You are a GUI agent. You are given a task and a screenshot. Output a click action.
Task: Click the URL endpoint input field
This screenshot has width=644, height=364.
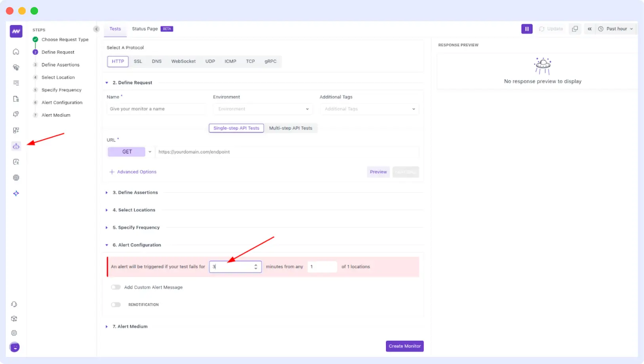(x=287, y=152)
